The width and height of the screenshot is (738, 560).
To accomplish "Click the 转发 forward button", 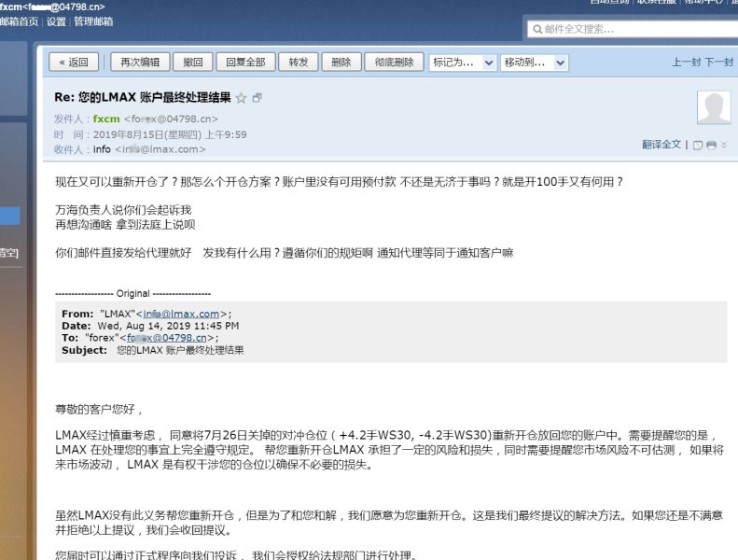I will pyautogui.click(x=299, y=63).
